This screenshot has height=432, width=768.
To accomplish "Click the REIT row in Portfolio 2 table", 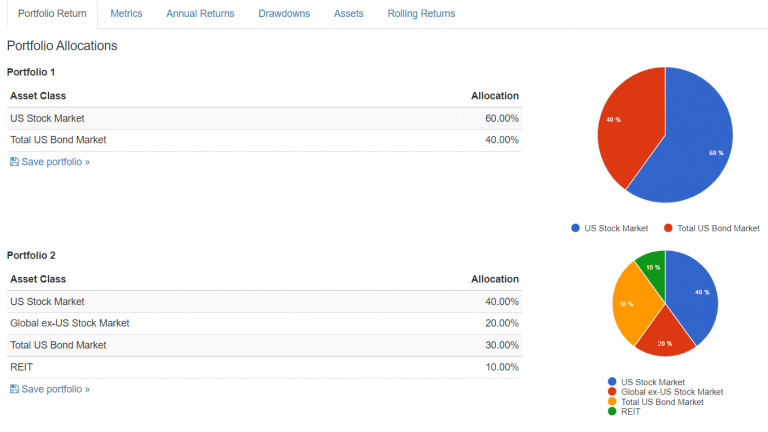I will 264,367.
